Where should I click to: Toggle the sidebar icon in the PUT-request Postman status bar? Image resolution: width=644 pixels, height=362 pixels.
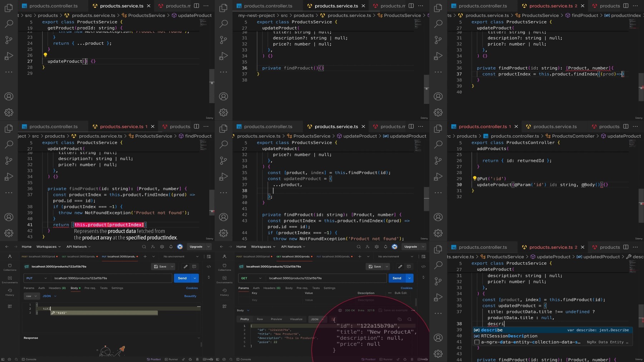point(3,359)
